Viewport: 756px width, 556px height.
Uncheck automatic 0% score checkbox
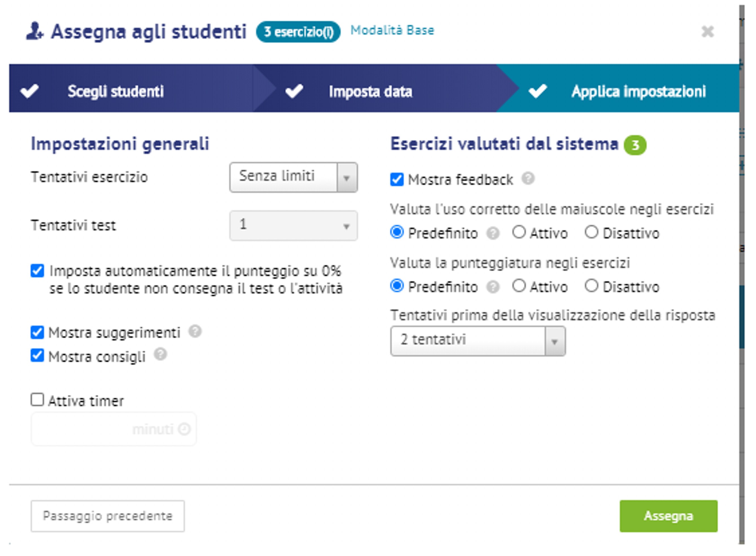(37, 270)
